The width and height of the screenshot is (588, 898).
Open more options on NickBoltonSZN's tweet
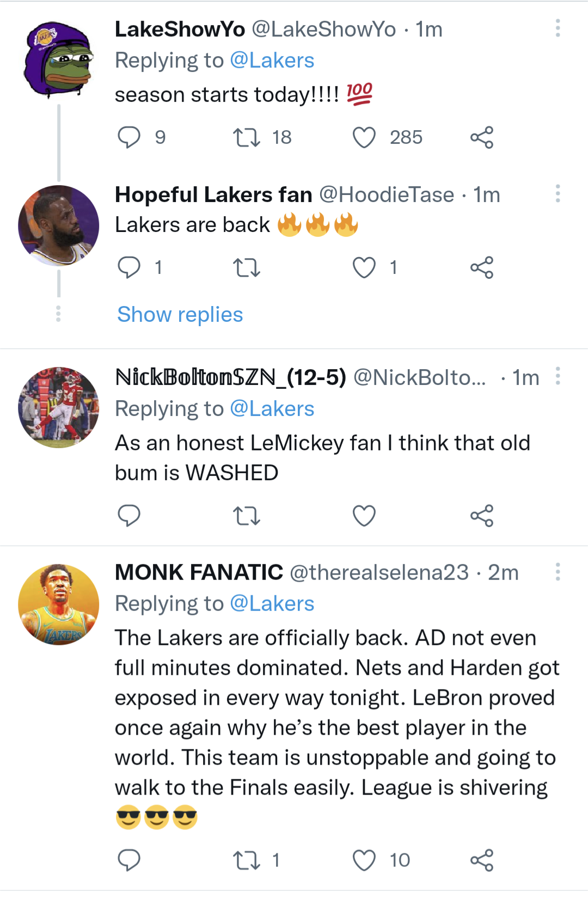click(x=557, y=376)
